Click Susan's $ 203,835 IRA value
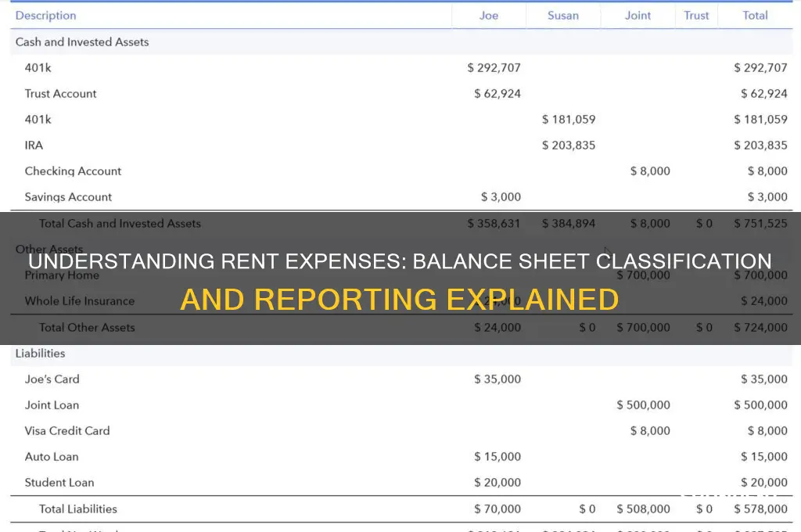The width and height of the screenshot is (801, 532). [x=569, y=146]
